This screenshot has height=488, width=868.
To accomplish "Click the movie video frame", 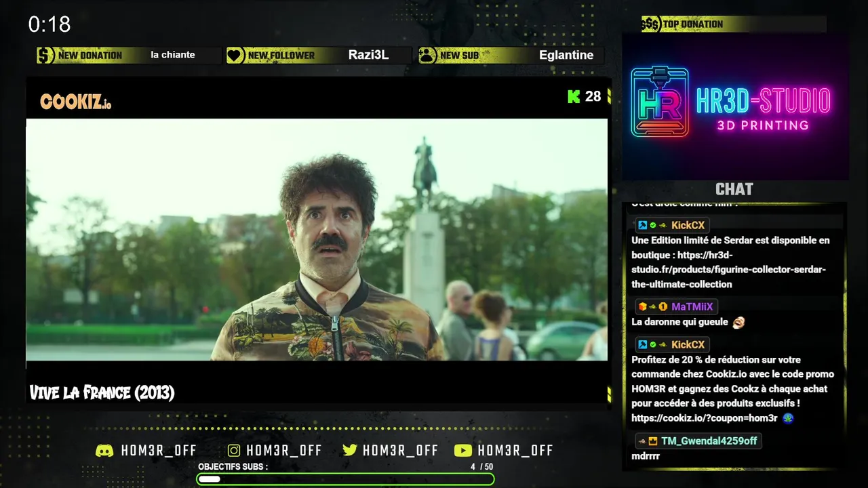I will coord(317,240).
